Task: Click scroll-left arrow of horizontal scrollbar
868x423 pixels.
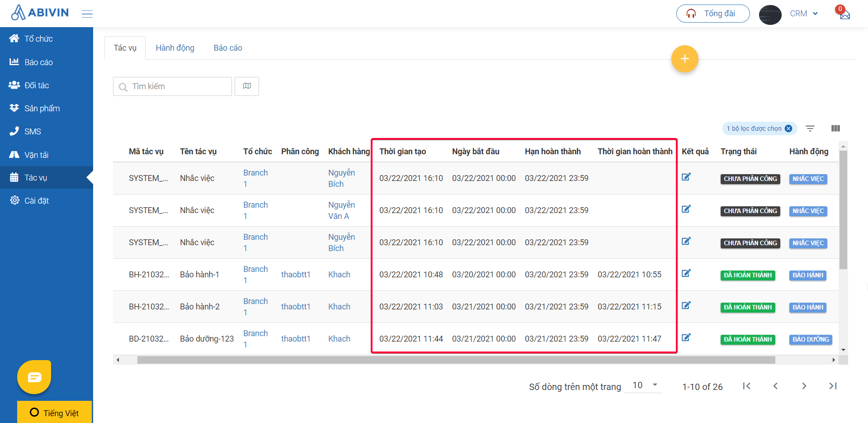Action: coord(118,360)
